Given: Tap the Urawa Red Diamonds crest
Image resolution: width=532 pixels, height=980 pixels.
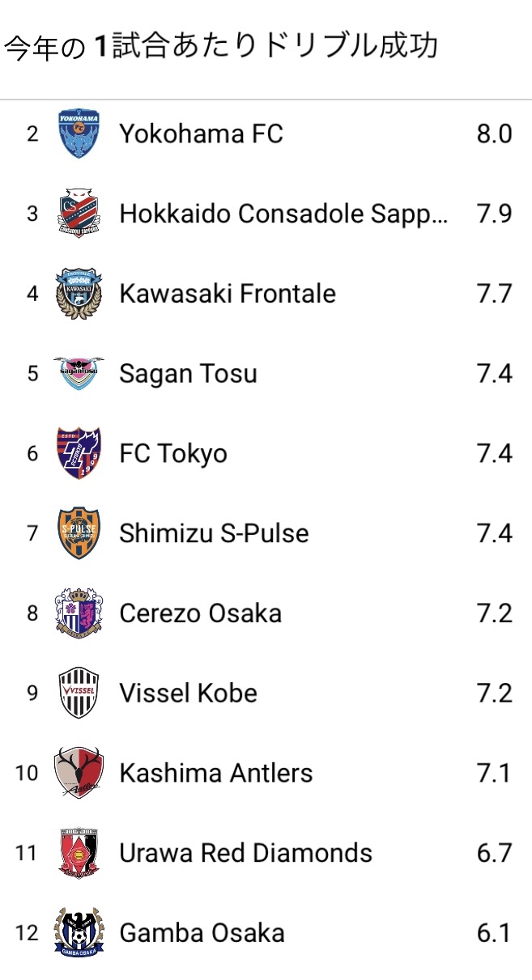Looking at the screenshot, I should click(79, 853).
